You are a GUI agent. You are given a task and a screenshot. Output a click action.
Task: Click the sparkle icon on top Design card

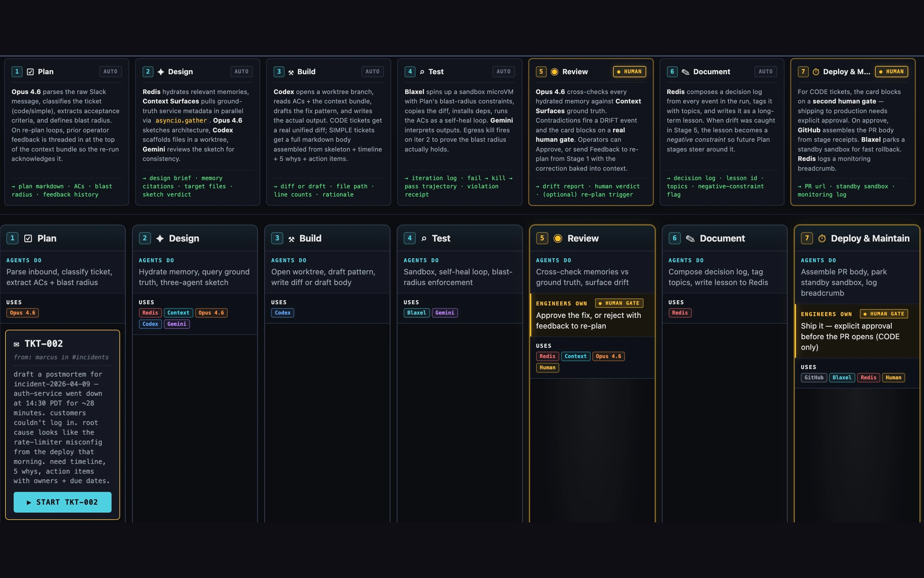coord(161,72)
